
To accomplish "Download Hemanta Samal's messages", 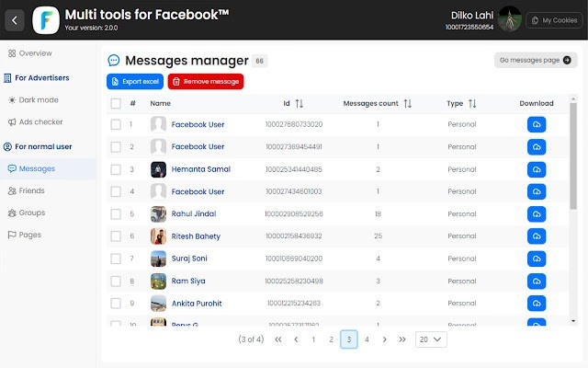I will point(537,169).
